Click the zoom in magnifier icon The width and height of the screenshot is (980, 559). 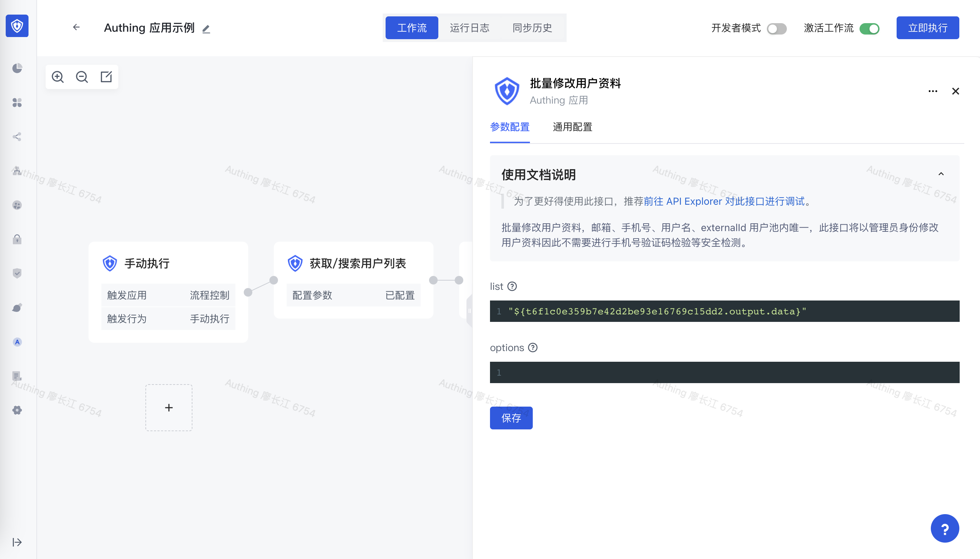click(58, 77)
